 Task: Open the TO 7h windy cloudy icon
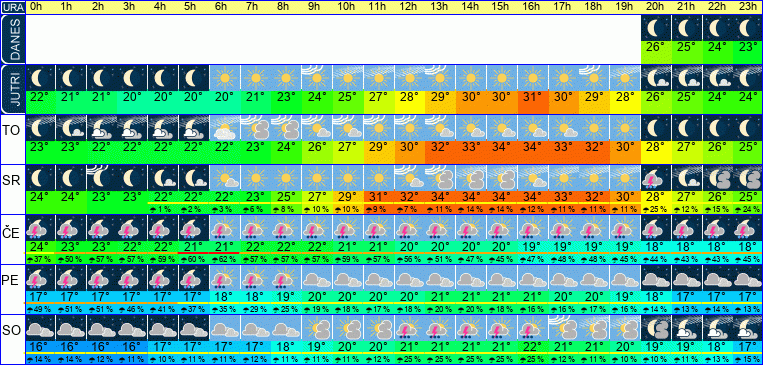(256, 128)
